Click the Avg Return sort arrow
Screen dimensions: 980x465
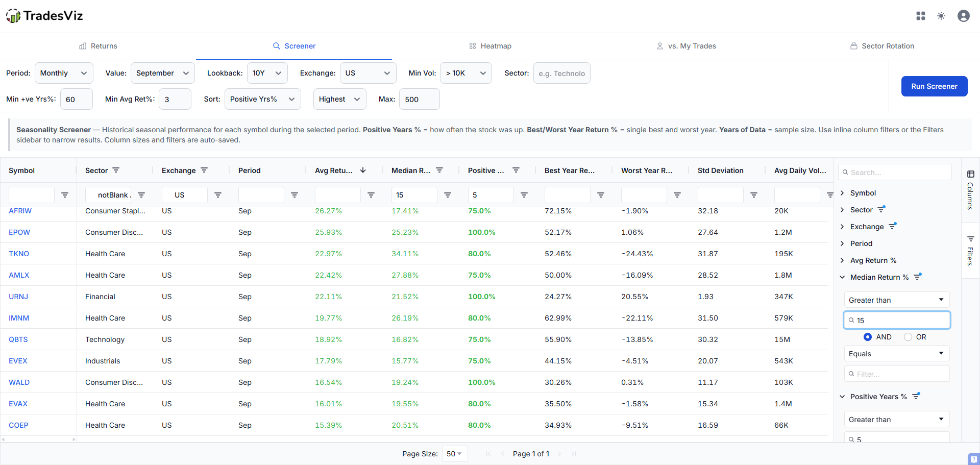click(363, 170)
